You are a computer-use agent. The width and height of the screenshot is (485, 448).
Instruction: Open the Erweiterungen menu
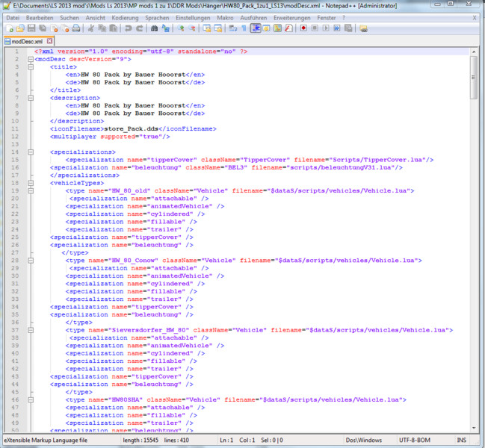click(291, 18)
